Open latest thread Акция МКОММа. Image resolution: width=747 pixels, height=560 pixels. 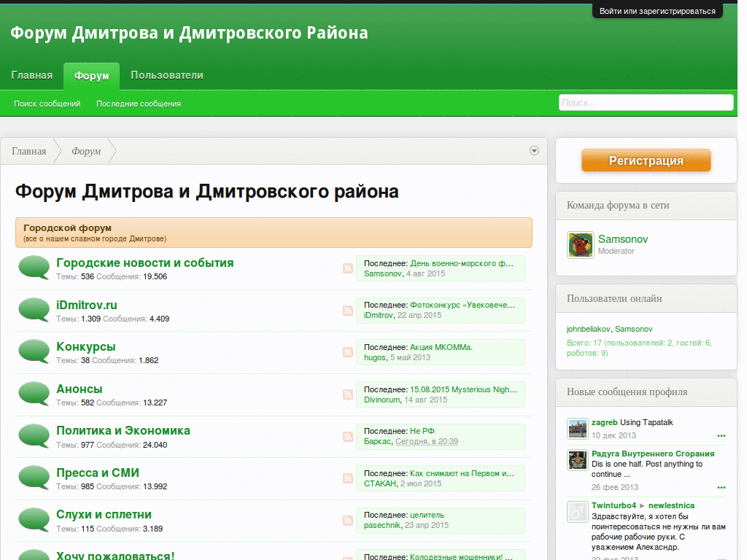tap(441, 347)
